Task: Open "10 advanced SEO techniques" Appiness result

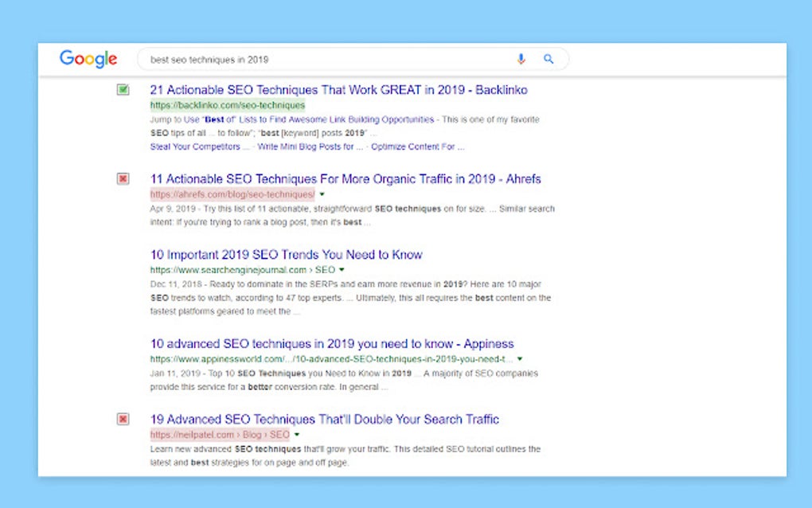Action: 332,343
